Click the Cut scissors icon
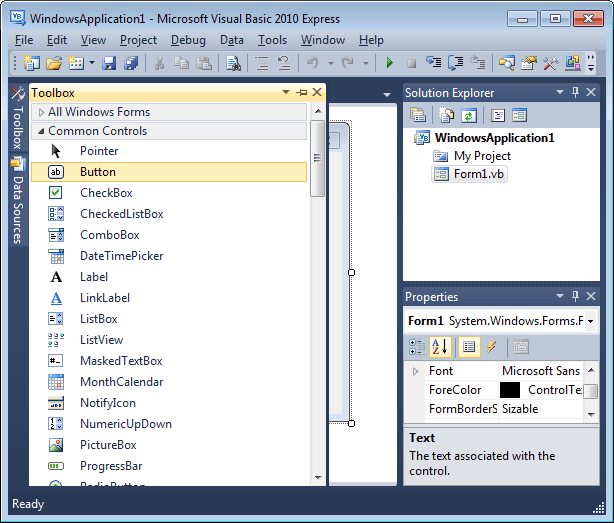 coord(159,63)
